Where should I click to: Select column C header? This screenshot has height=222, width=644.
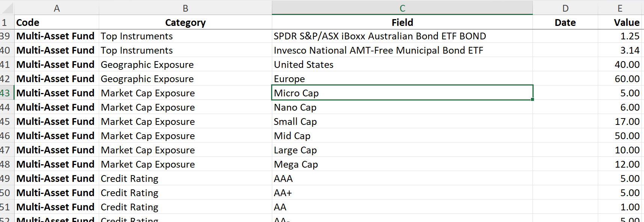click(x=402, y=8)
